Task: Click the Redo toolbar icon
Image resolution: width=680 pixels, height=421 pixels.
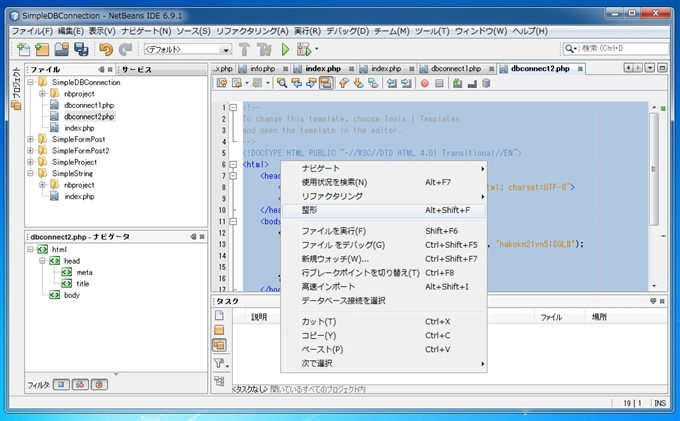Action: coord(125,49)
